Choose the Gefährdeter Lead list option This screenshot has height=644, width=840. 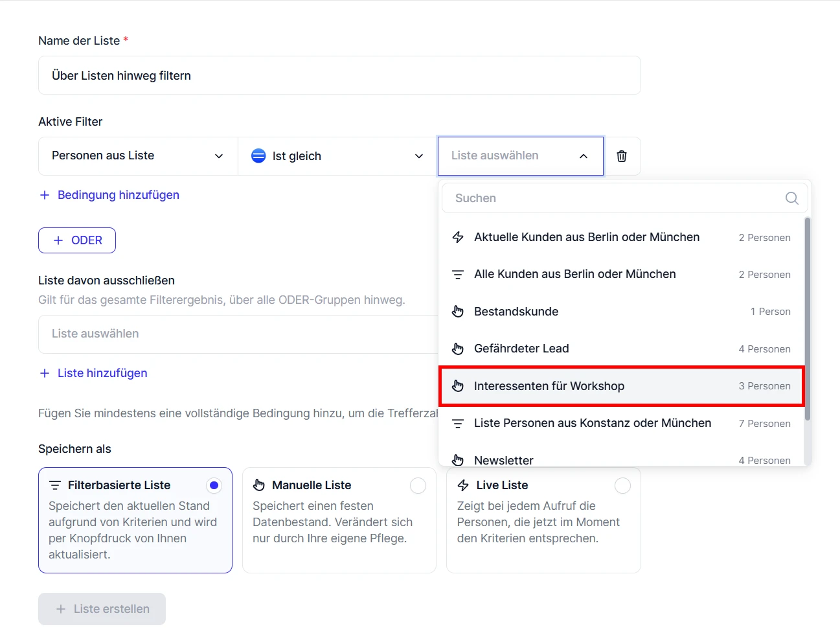click(x=622, y=349)
